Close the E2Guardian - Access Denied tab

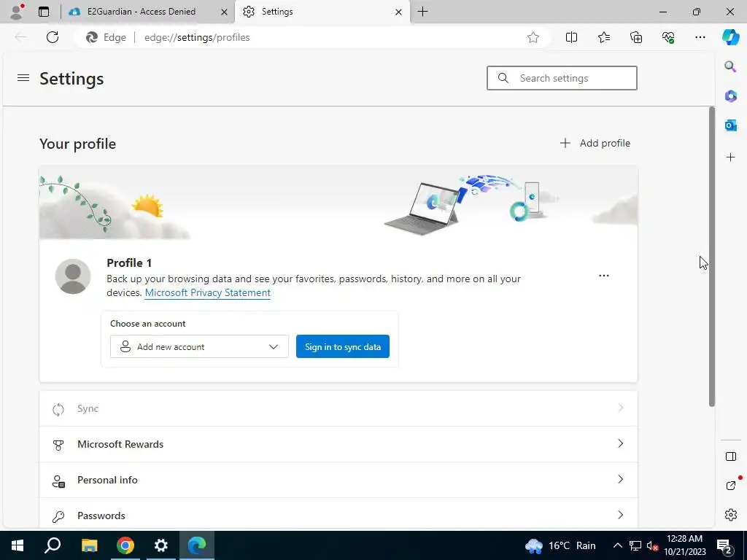click(224, 12)
